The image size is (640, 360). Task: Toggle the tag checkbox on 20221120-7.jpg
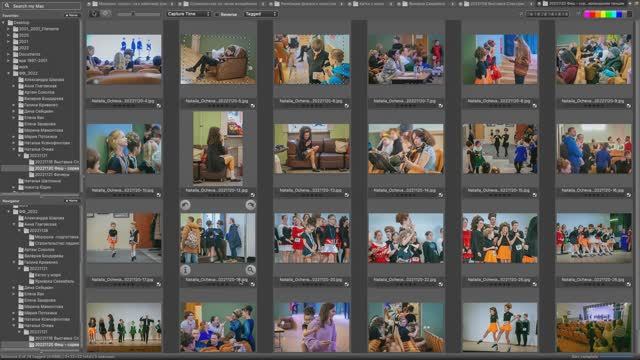441,106
